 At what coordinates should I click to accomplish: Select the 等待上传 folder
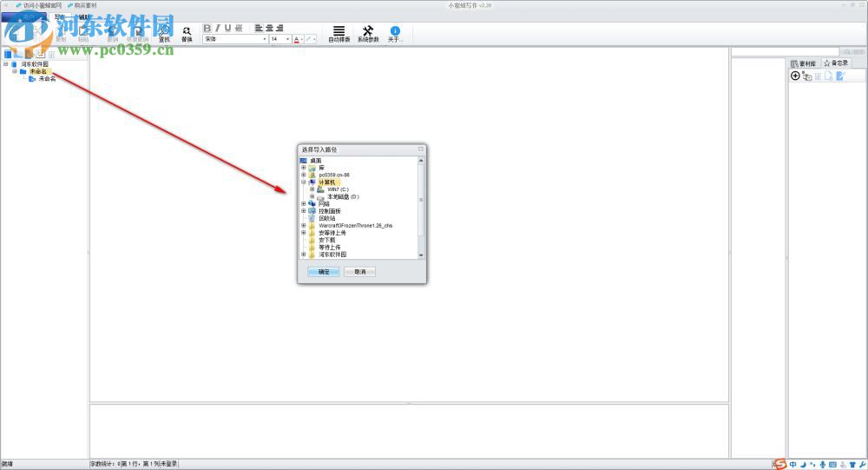pyautogui.click(x=329, y=248)
